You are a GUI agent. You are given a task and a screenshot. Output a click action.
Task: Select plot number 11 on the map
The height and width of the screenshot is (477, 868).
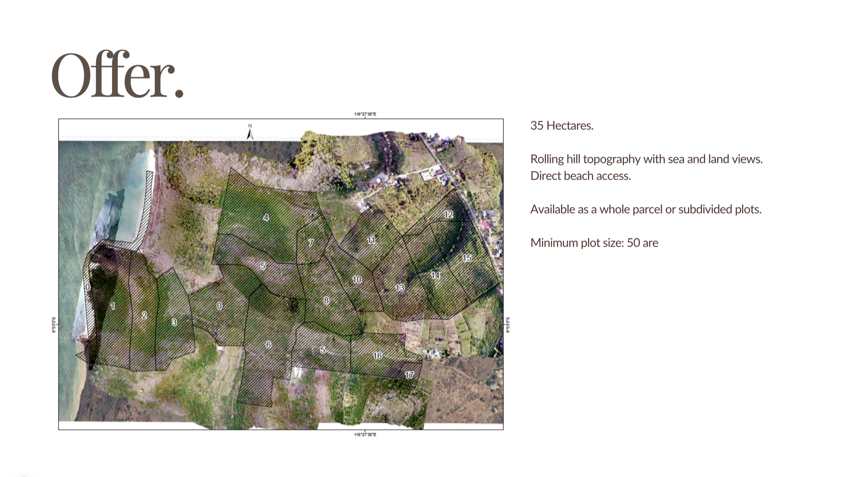371,240
